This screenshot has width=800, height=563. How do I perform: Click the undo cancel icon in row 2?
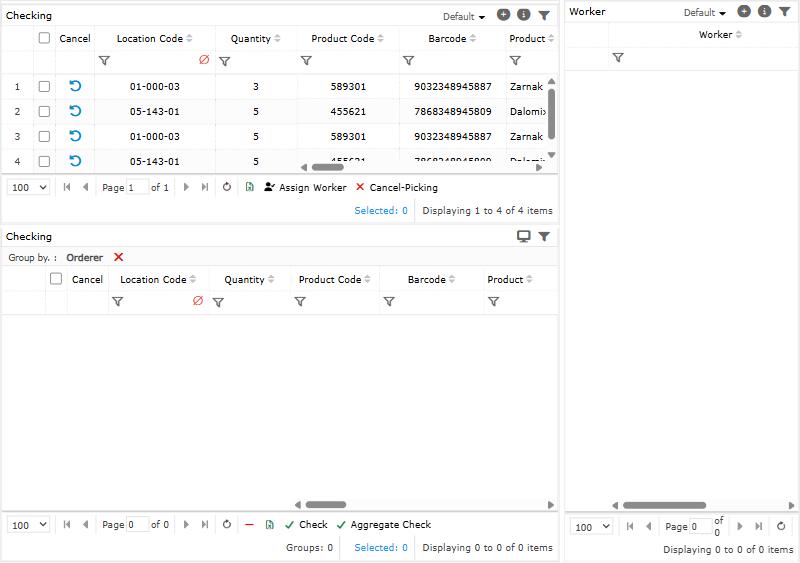75,111
